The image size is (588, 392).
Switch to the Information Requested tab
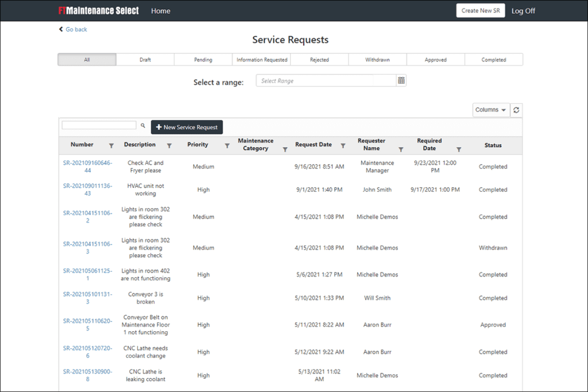262,60
